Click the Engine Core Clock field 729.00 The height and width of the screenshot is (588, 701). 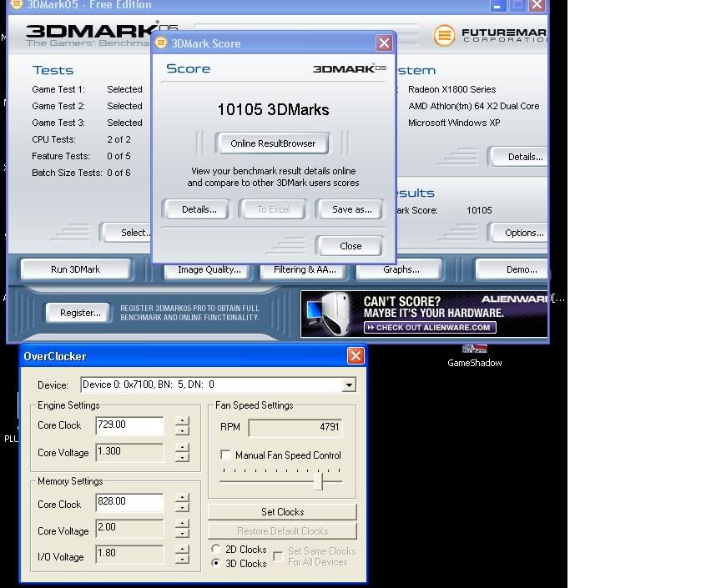pos(129,425)
